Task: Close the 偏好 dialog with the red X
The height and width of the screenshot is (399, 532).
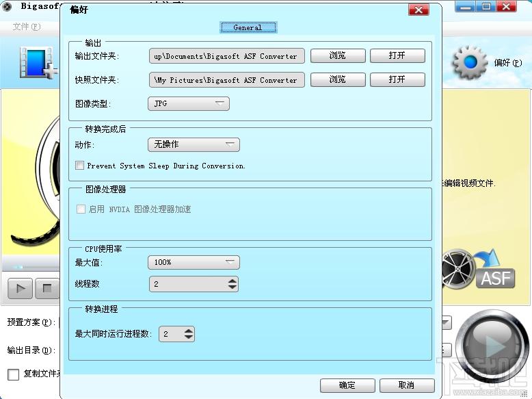Action: tap(418, 10)
